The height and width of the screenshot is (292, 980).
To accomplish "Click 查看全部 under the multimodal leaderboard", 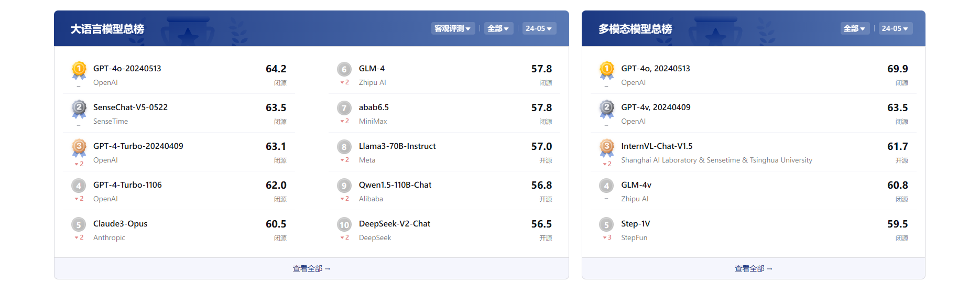I will pos(753,268).
